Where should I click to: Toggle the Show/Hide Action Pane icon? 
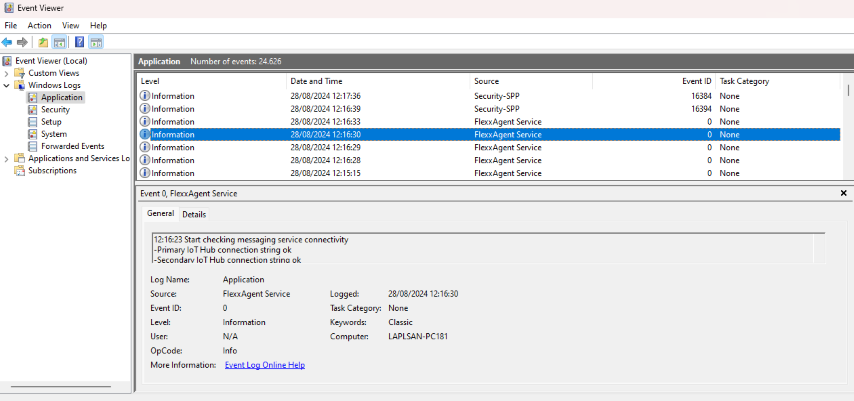coord(96,42)
